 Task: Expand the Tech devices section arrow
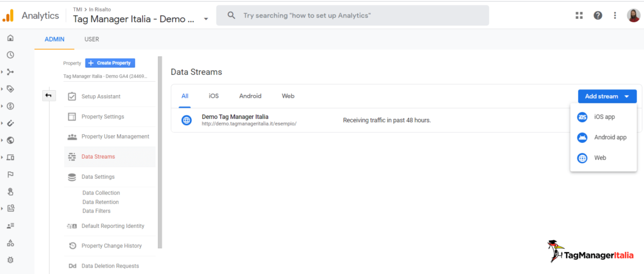pyautogui.click(x=2, y=157)
